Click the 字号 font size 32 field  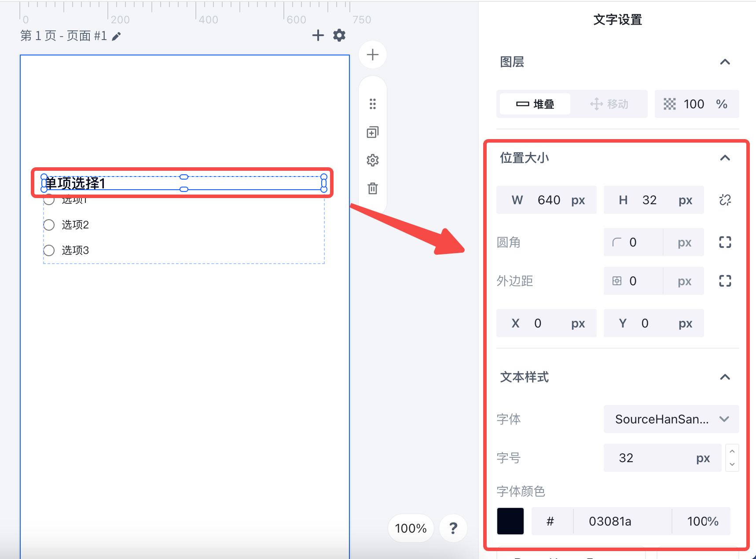[x=662, y=458]
